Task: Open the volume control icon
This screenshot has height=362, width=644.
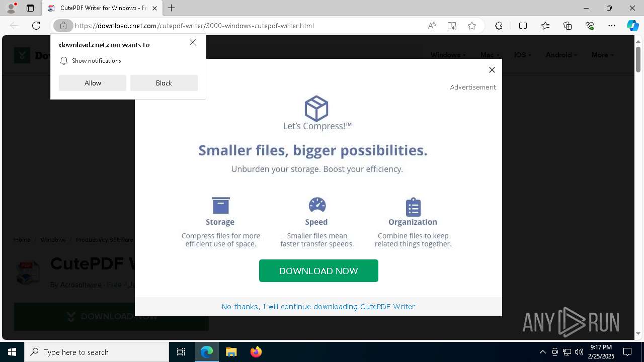Action: [579, 352]
